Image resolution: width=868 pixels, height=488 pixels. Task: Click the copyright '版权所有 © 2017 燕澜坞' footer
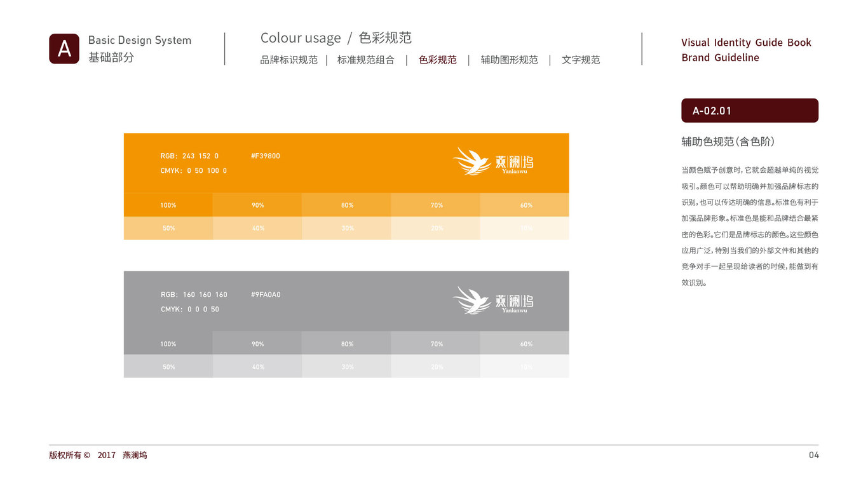pos(98,455)
